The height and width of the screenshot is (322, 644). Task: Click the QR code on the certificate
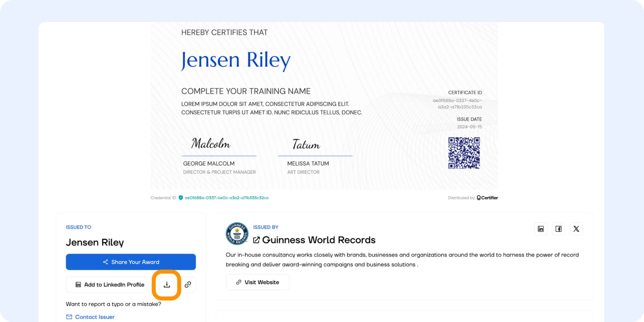click(x=464, y=153)
